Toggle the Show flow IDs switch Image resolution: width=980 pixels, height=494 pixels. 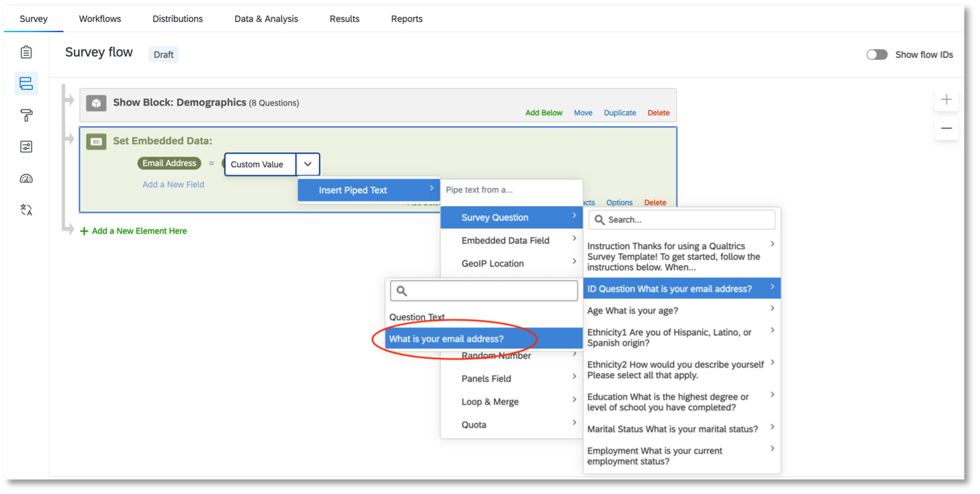pos(877,54)
